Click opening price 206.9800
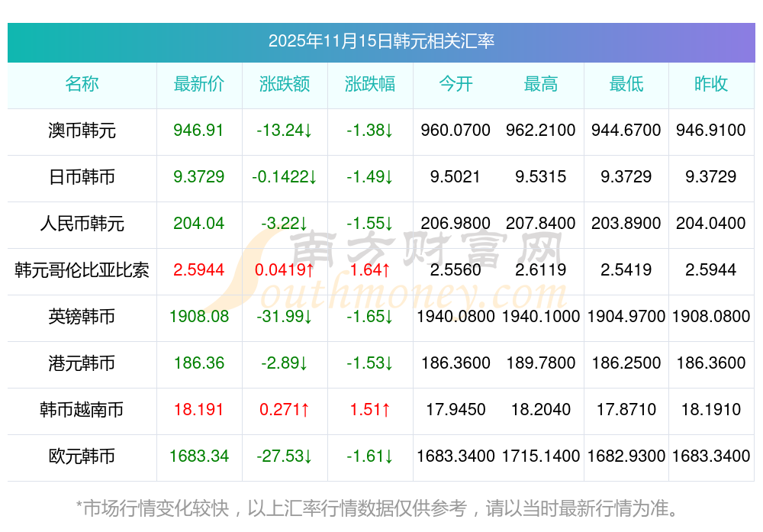The height and width of the screenshot is (532, 763). coord(456,223)
